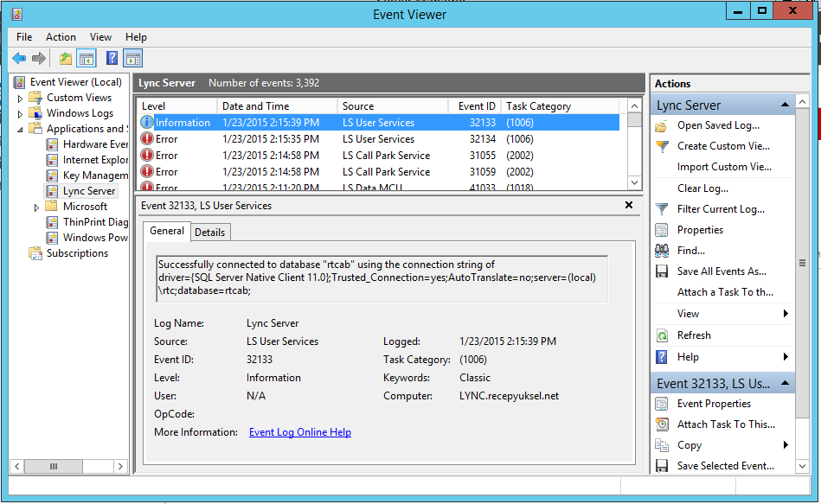This screenshot has width=821, height=504.
Task: Click the tree pane horizontal scrollbar thumb
Action: point(54,466)
